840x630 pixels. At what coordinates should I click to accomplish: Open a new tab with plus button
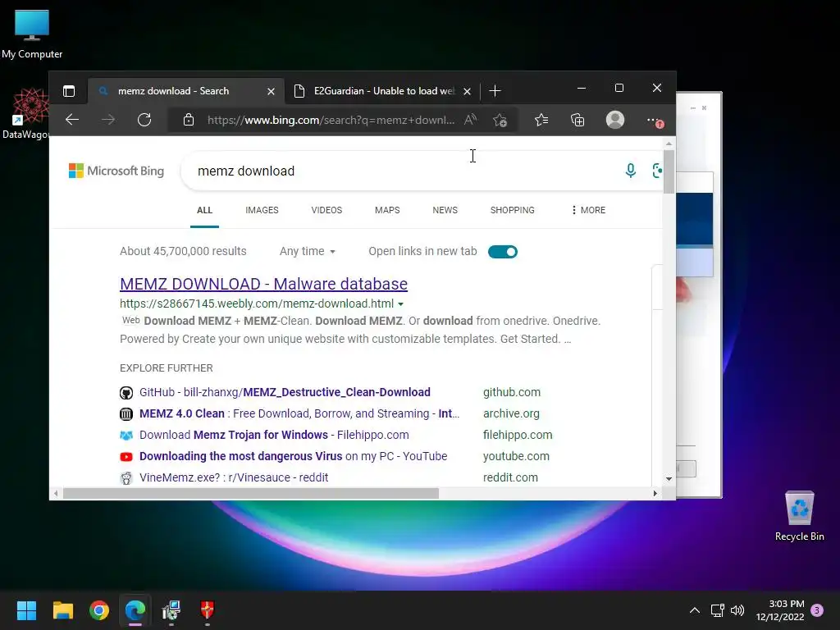(x=495, y=91)
